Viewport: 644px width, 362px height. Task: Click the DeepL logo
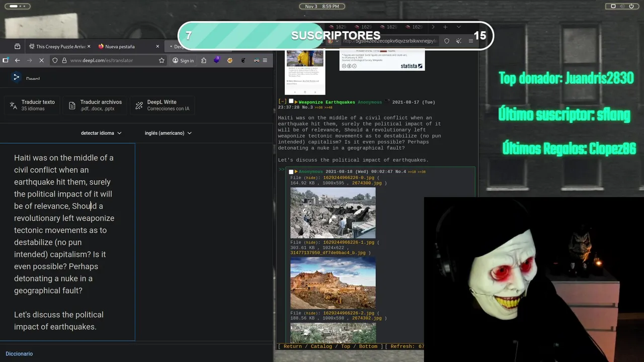(26, 77)
